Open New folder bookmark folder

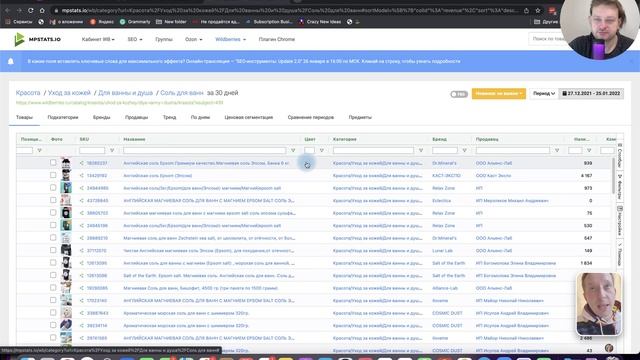(x=171, y=22)
